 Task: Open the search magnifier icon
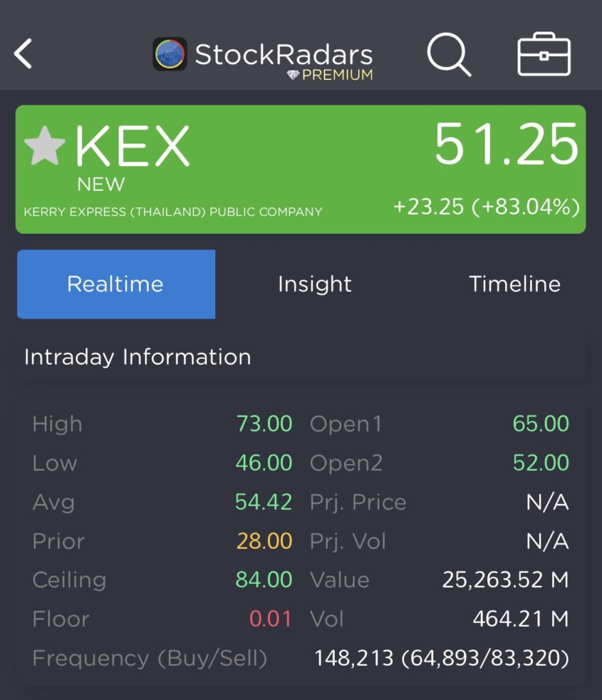pos(448,54)
